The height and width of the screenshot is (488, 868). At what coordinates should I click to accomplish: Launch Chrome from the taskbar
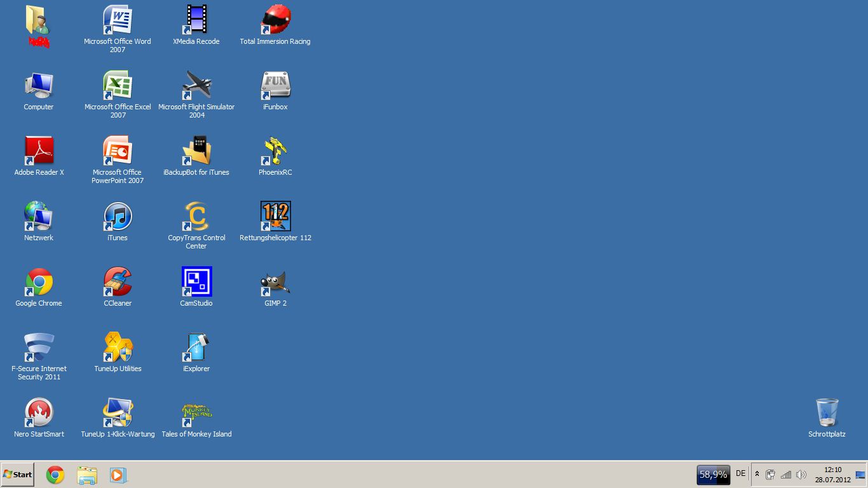[55, 475]
